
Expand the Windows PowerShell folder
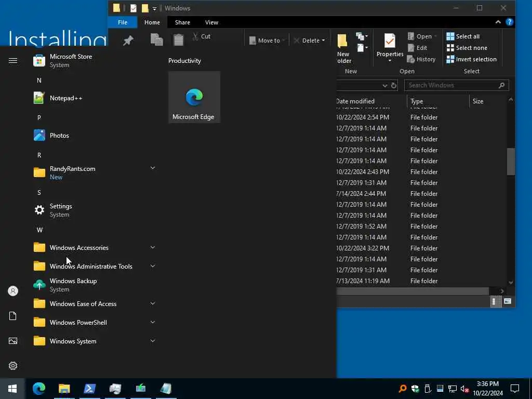point(95,322)
